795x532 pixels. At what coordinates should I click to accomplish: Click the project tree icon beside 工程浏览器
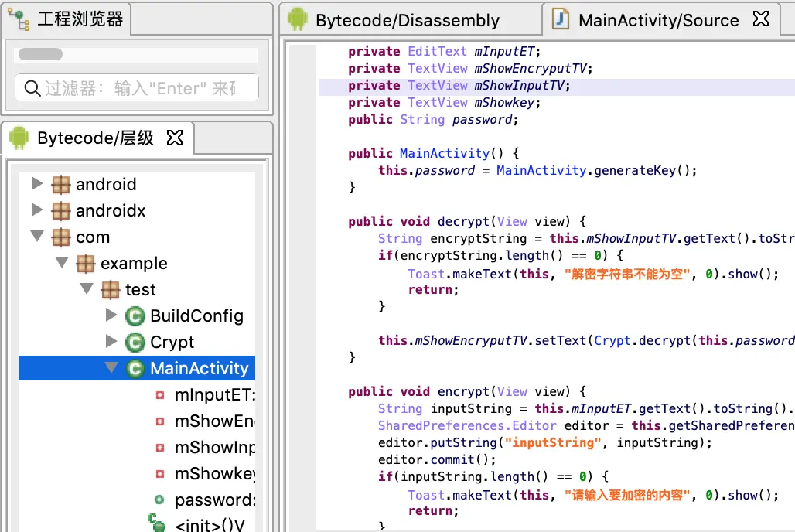[19, 20]
